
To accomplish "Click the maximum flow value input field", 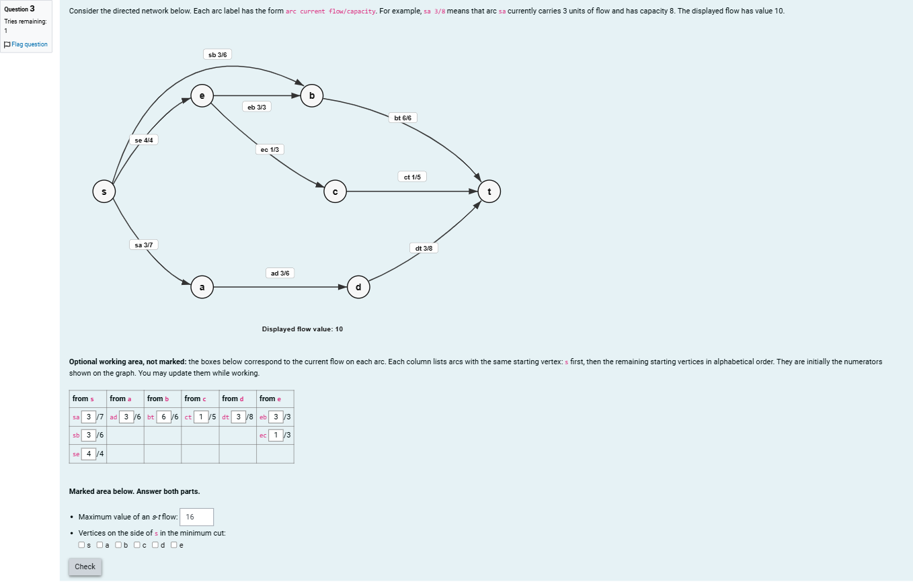I will click(197, 517).
